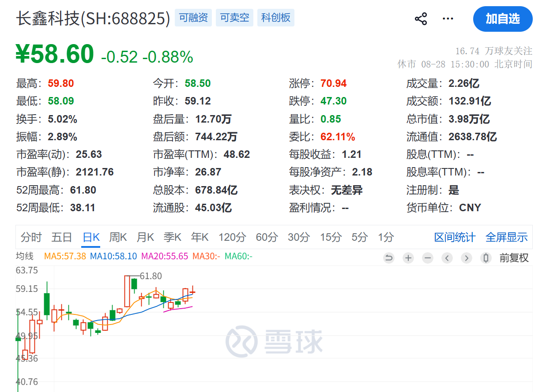Click the 加自选 button
546x392 pixels.
503,19
